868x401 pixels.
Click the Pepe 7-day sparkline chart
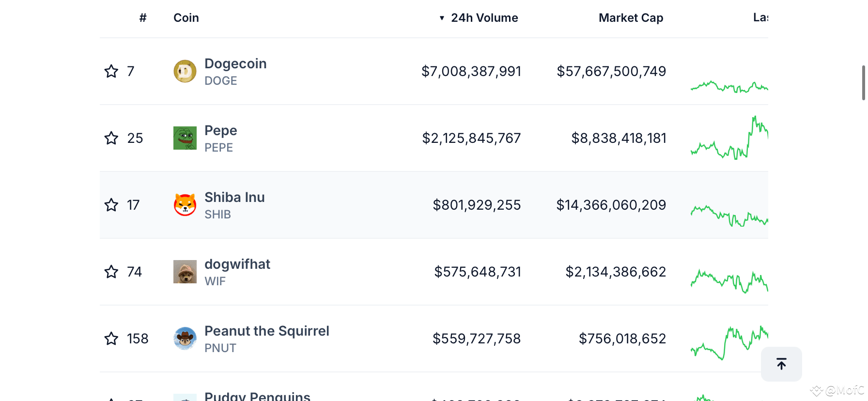coord(729,138)
